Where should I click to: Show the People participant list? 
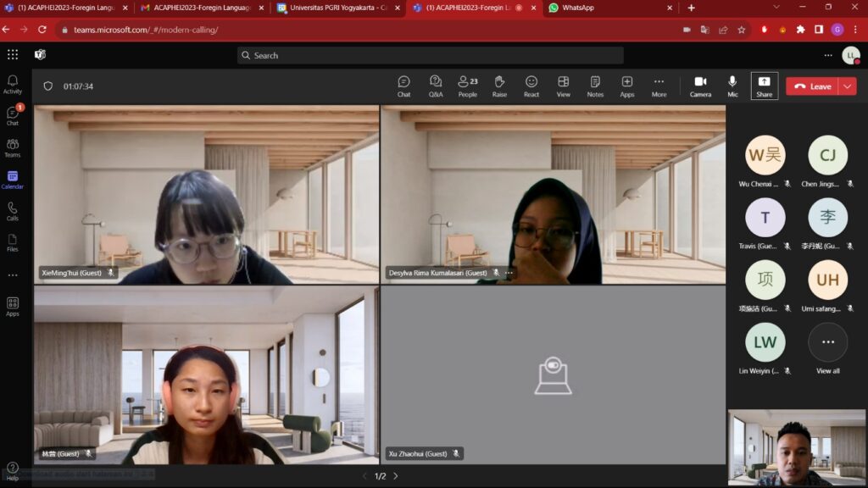467,86
